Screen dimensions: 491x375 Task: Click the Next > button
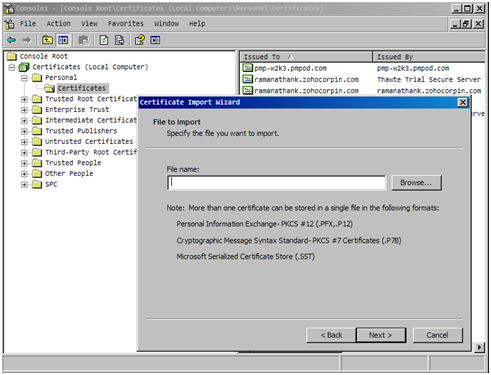pyautogui.click(x=381, y=335)
